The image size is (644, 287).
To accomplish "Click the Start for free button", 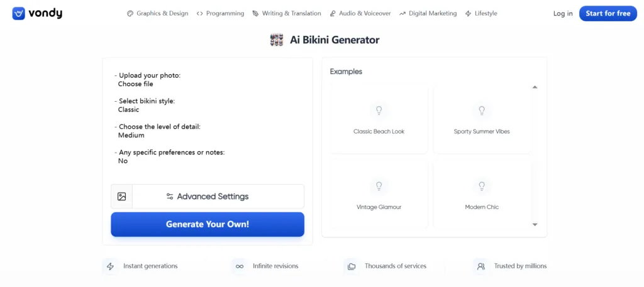I will tap(608, 14).
